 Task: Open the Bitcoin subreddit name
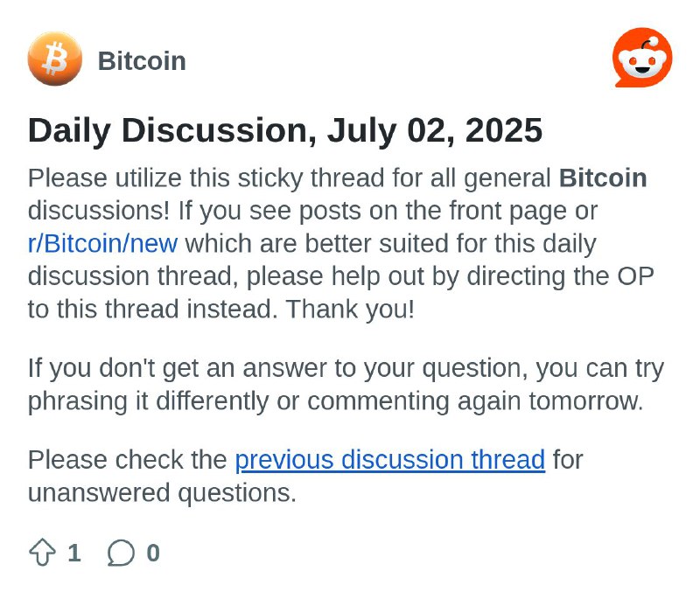click(x=142, y=60)
